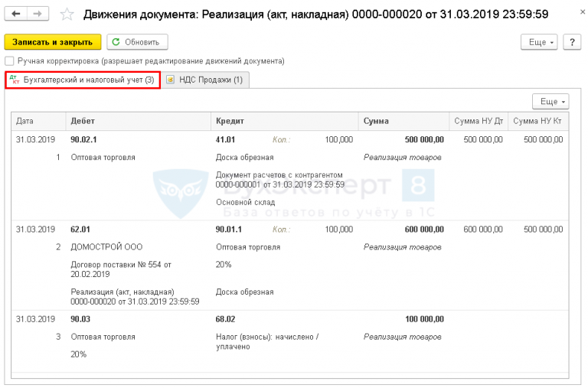
Task: Refresh via the Обновить button
Action: pyautogui.click(x=137, y=42)
